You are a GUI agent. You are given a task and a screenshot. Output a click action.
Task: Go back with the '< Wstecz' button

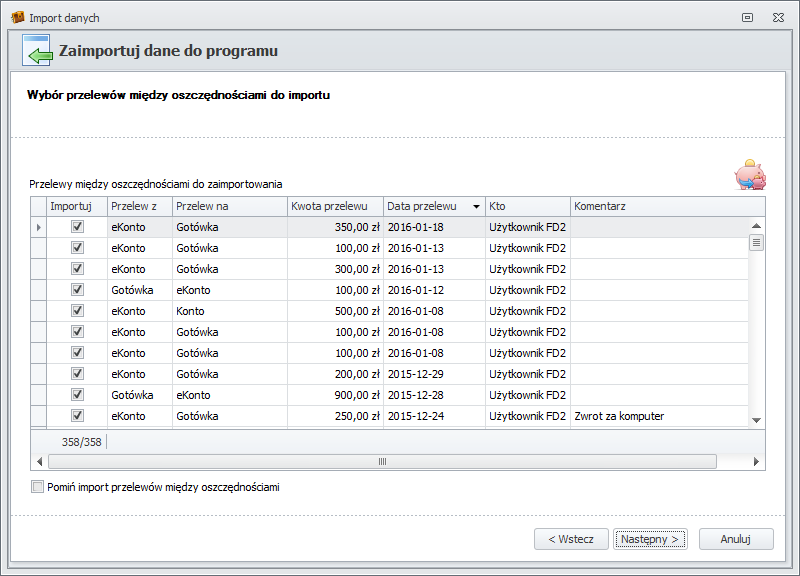(571, 539)
